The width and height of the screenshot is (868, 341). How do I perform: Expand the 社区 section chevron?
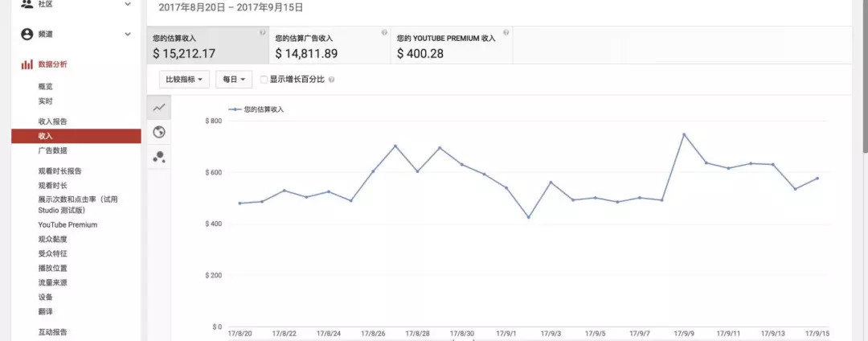(128, 5)
